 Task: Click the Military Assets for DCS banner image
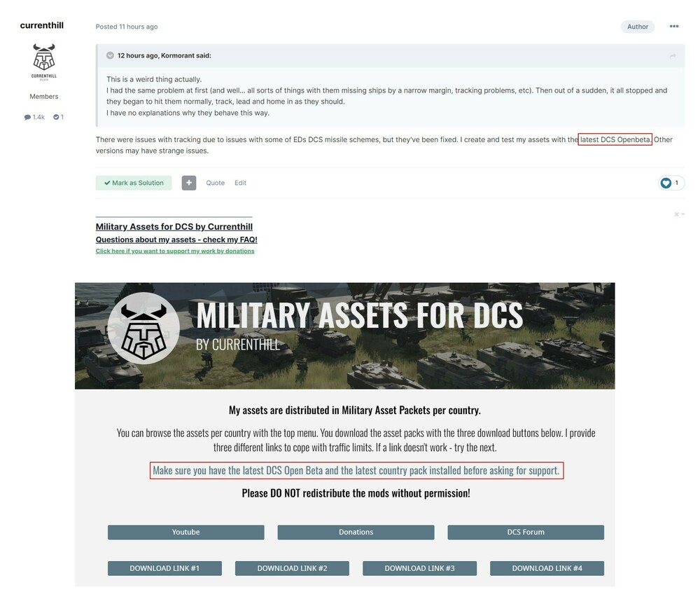344,336
